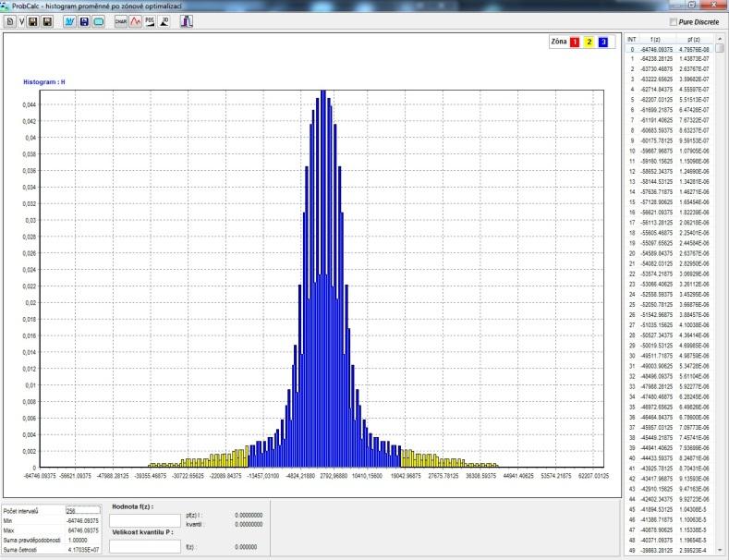Screen dimensions: 729x560
Task: Select table row INT 30
Action: [x=670, y=356]
